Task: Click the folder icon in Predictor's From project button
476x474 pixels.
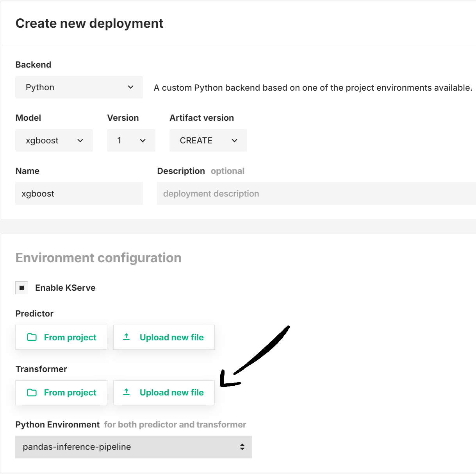Action: coord(32,337)
